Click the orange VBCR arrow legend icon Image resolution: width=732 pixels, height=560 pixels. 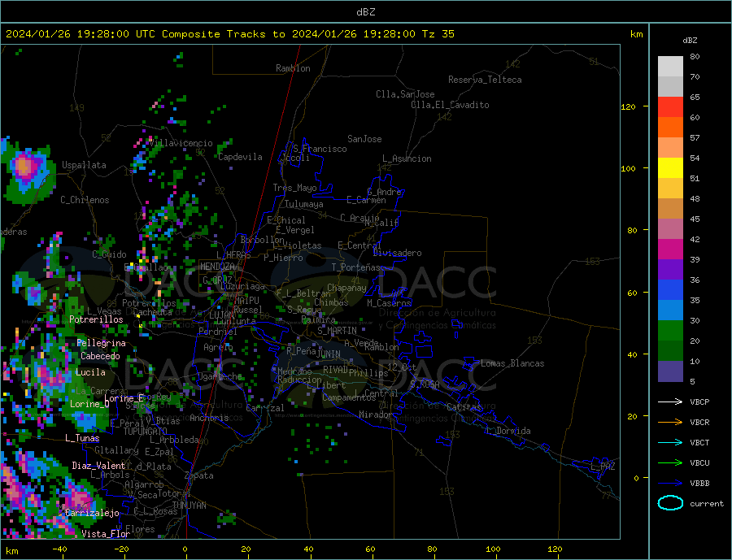[x=670, y=423]
